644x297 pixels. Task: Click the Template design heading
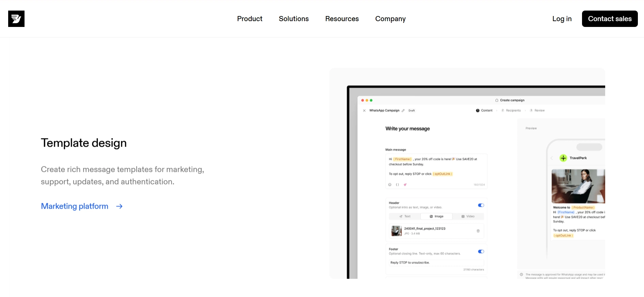coord(84,143)
